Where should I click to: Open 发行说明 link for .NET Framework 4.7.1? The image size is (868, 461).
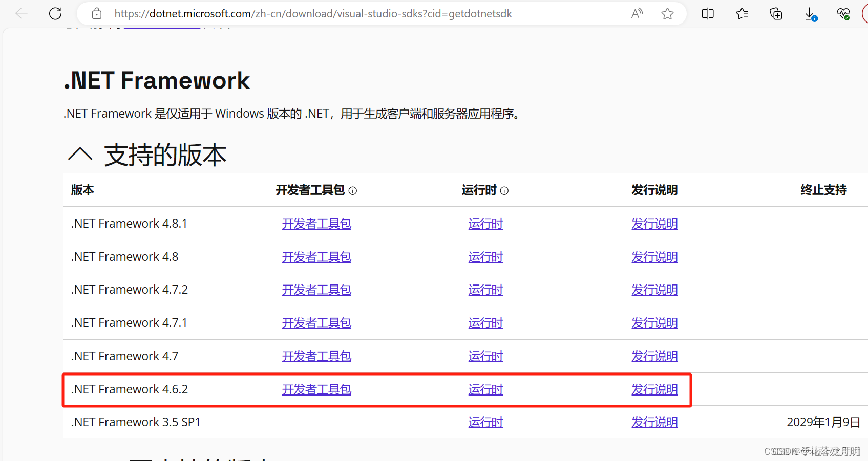[654, 323]
